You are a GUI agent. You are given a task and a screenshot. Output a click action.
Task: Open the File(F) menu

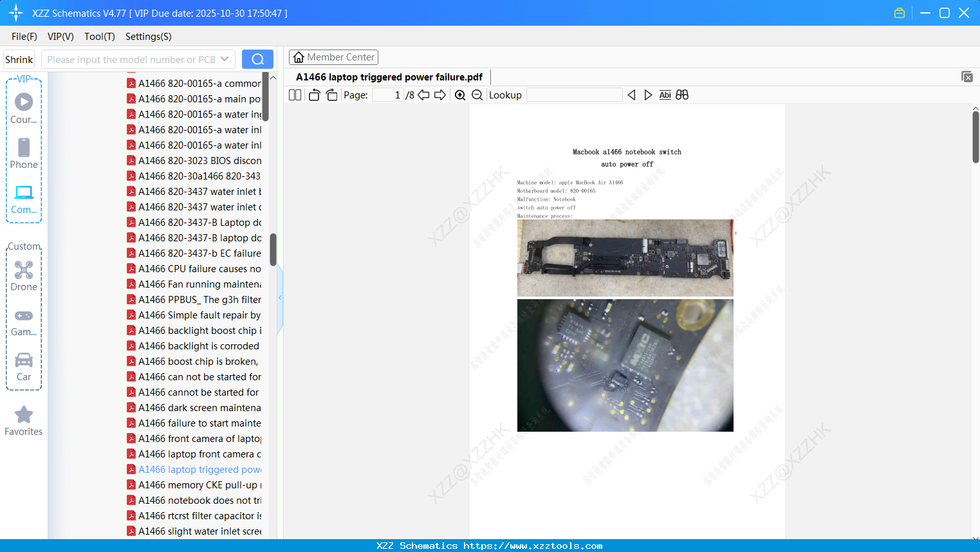(x=24, y=37)
